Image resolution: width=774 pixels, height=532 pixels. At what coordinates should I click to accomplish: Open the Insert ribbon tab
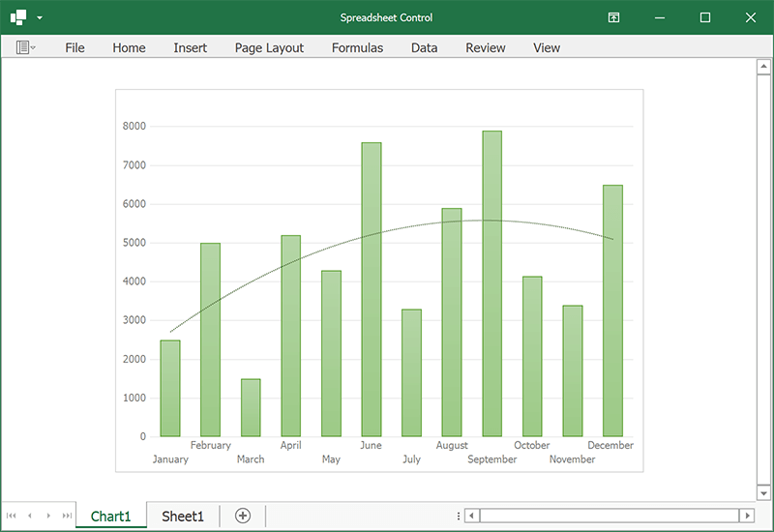point(190,47)
